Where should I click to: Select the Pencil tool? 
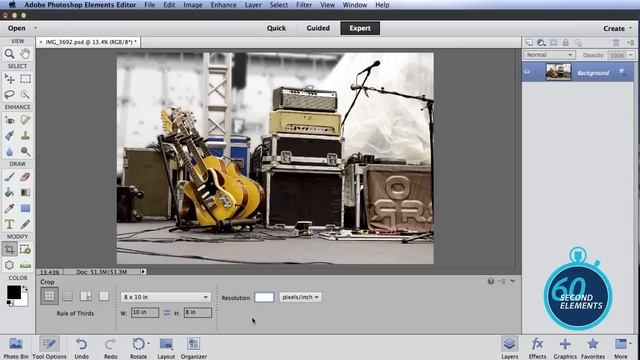point(25,224)
